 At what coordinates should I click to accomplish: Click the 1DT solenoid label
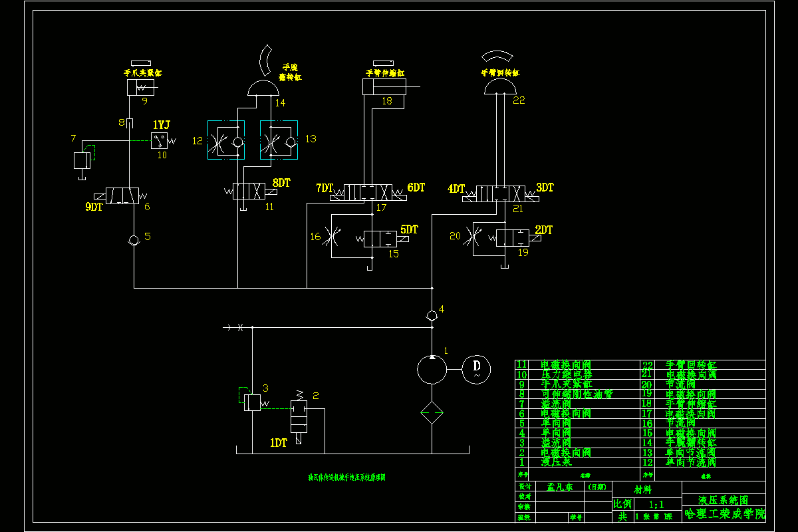coord(279,442)
